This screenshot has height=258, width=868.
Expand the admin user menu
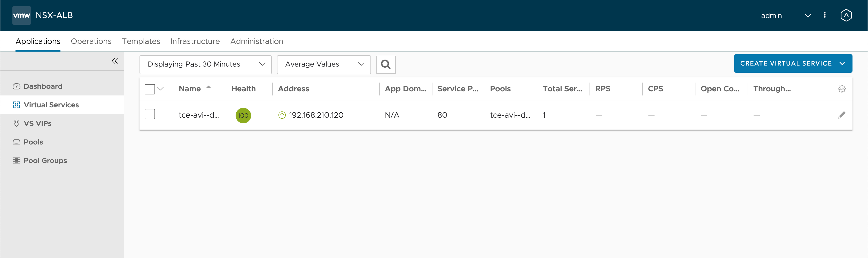808,15
